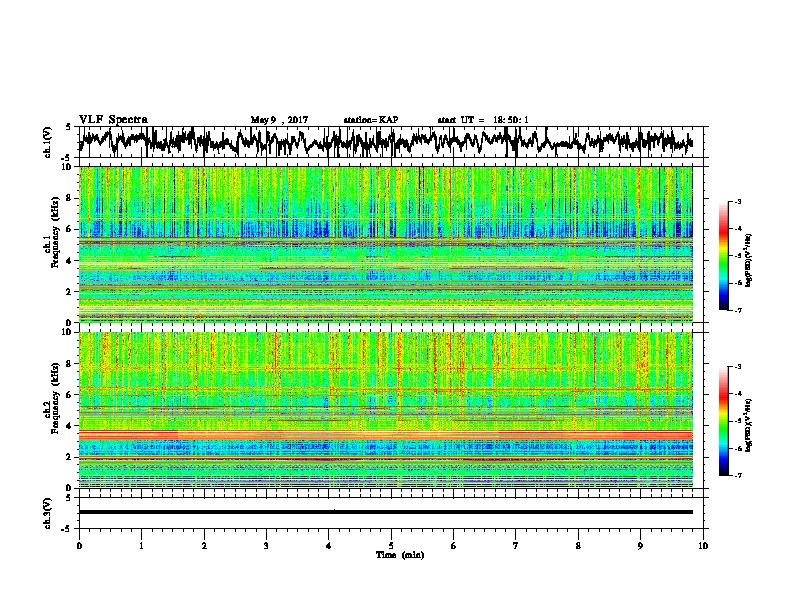Screen dimensions: 792x612
Task: Click the '-7' tick on ch.2 colorbar
Action: 737,475
